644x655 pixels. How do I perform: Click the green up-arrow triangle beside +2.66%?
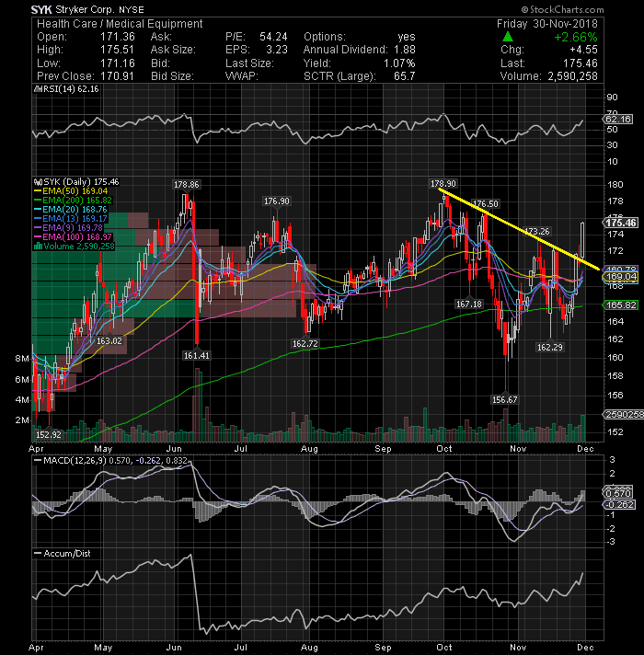(x=508, y=37)
